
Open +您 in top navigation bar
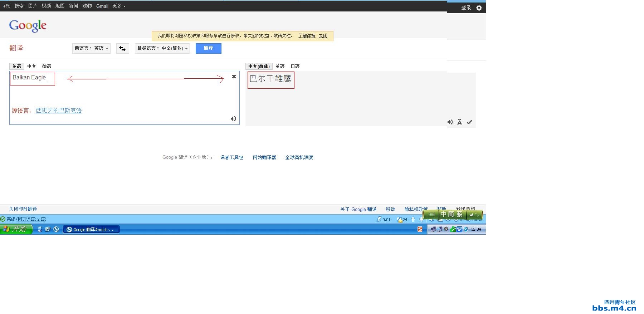(x=6, y=6)
